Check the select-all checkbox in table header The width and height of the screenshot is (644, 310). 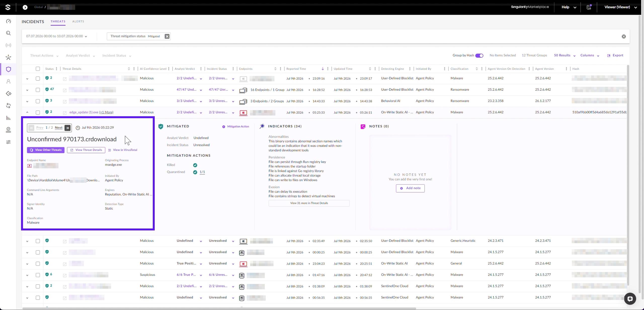point(38,69)
